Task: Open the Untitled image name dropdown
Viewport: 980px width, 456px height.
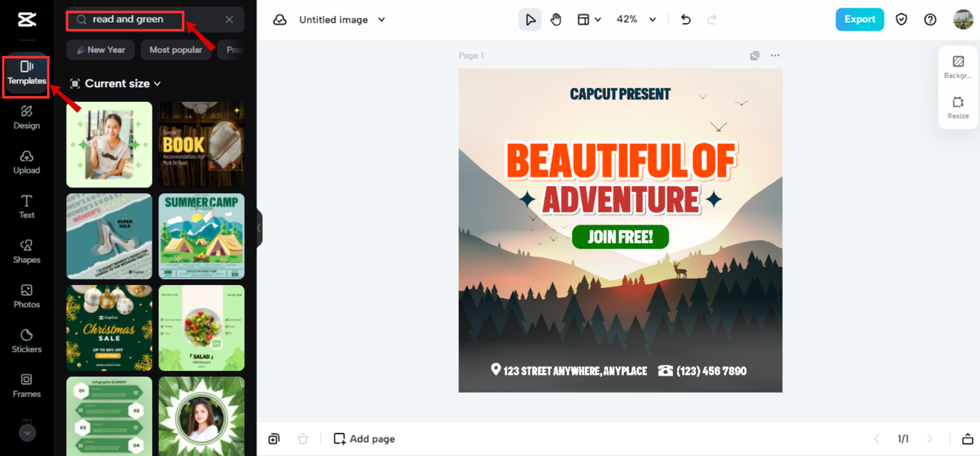Action: click(x=342, y=20)
